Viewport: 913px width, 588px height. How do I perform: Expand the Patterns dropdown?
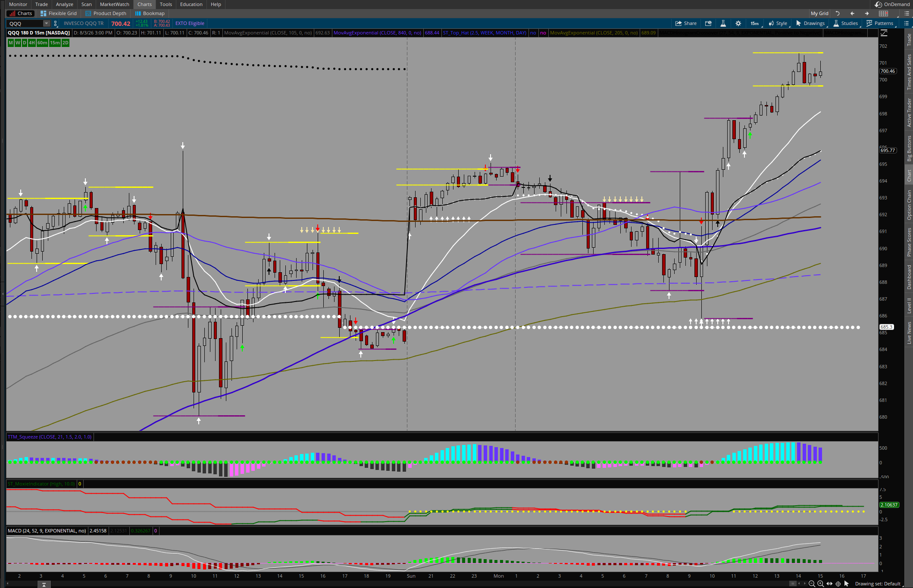[880, 23]
